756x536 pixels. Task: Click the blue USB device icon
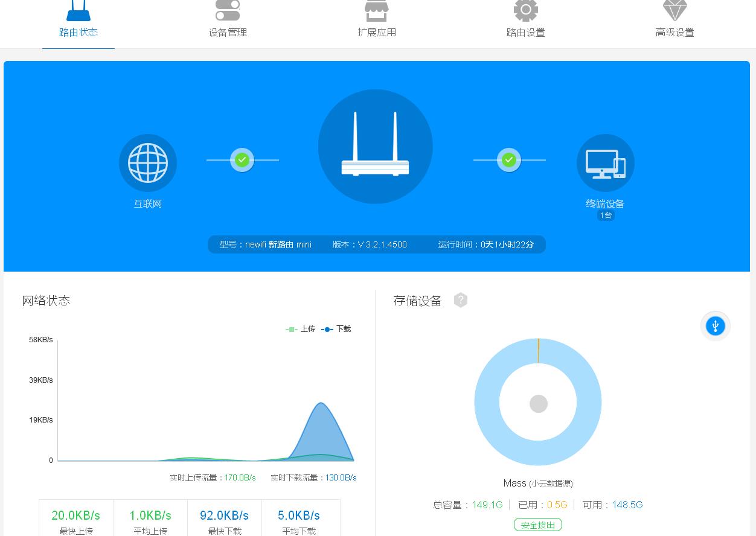pos(715,325)
